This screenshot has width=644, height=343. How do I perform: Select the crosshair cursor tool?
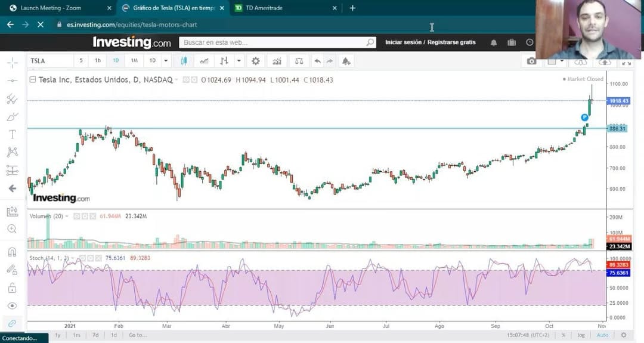[13, 63]
